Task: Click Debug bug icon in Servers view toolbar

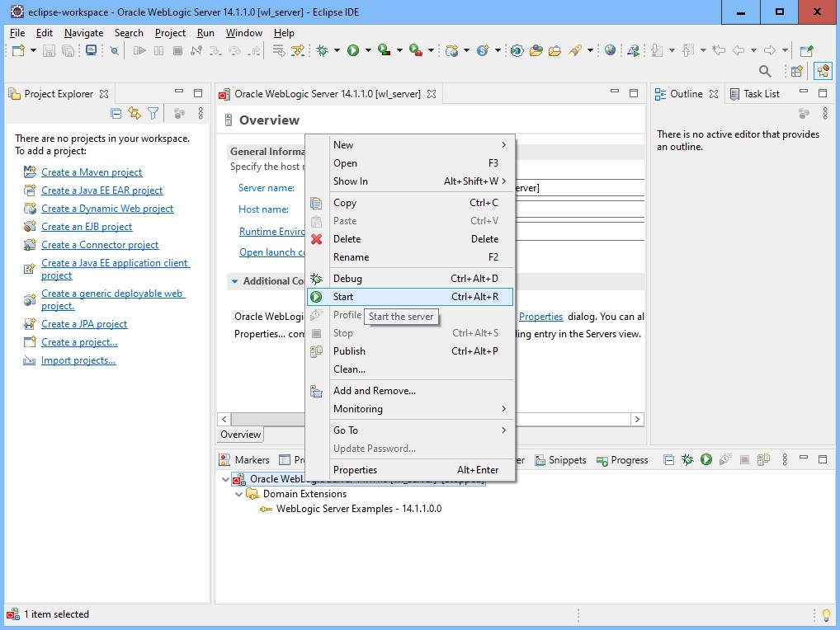Action: pyautogui.click(x=687, y=459)
